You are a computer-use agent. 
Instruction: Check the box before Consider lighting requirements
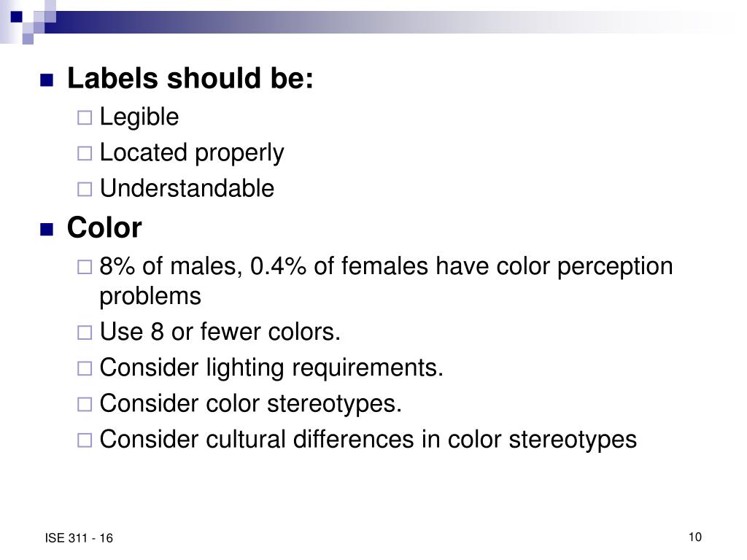pyautogui.click(x=85, y=368)
